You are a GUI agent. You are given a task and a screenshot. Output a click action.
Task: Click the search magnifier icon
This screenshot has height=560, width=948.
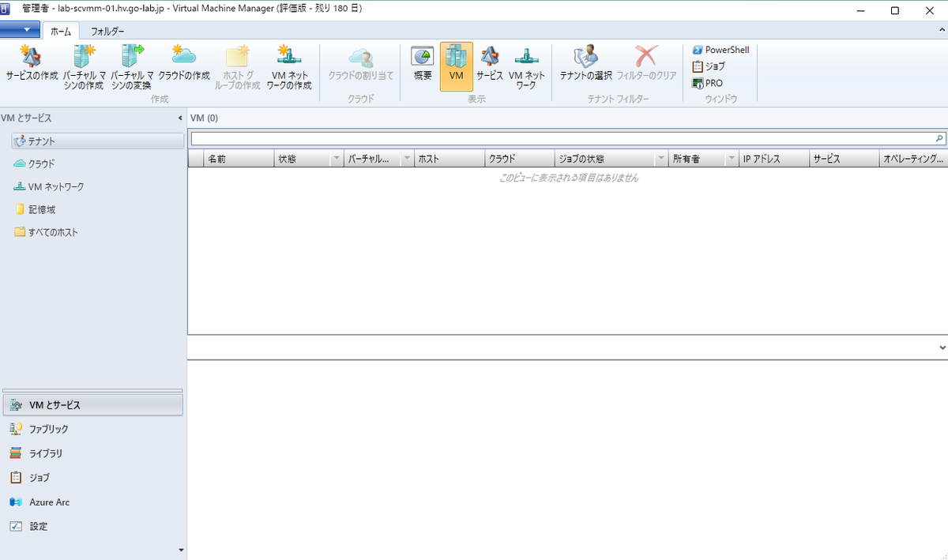tap(939, 138)
